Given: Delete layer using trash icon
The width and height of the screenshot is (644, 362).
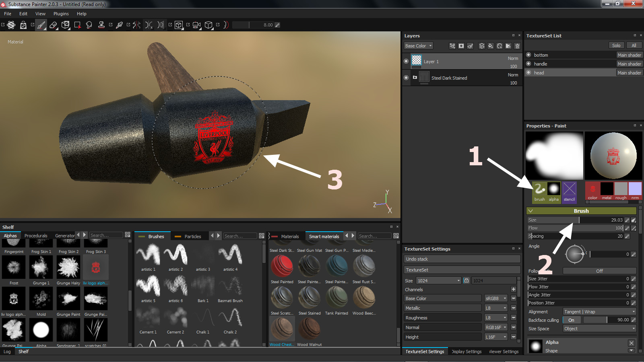Looking at the screenshot, I should pyautogui.click(x=517, y=46).
